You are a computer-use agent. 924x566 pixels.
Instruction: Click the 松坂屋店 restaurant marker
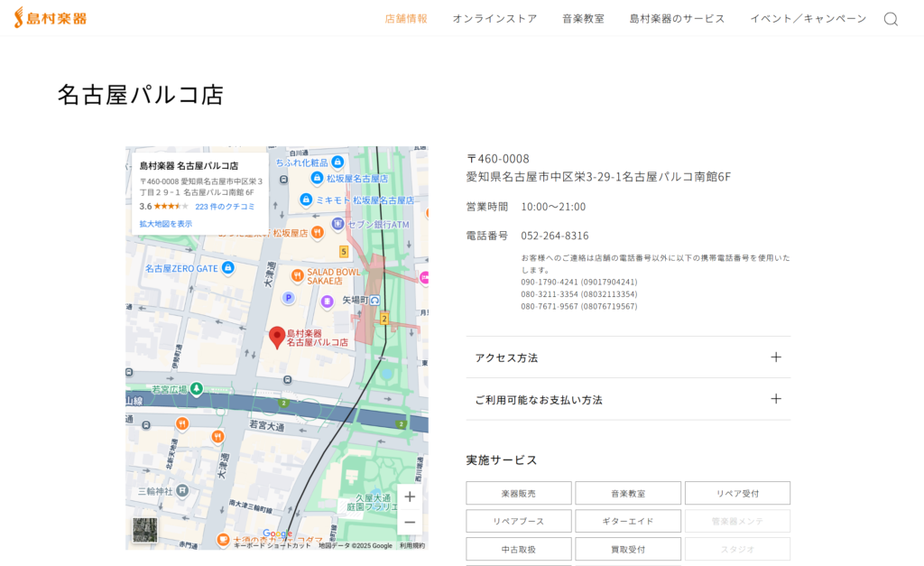click(317, 232)
